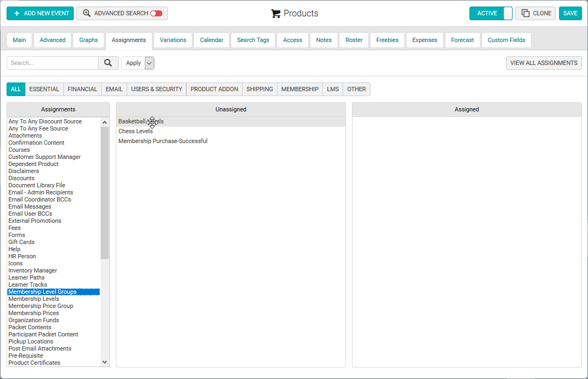Open the Custom Fields tab
This screenshot has width=588, height=379.
click(506, 40)
